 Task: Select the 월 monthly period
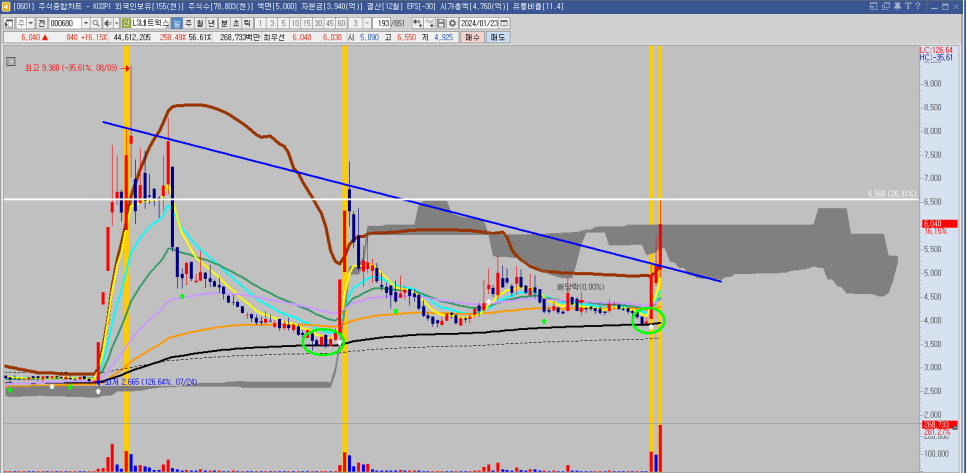[x=200, y=23]
